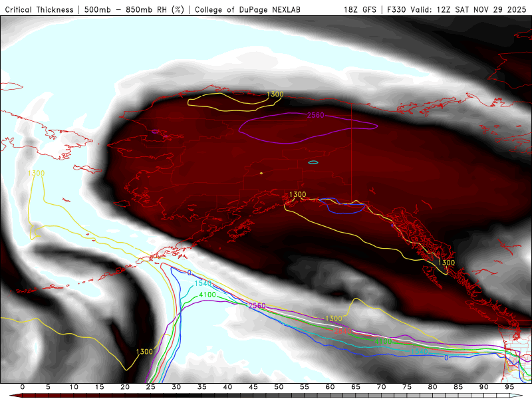Click the "0" tick on the RH colorbar
The width and height of the screenshot is (532, 399).
(x=23, y=387)
